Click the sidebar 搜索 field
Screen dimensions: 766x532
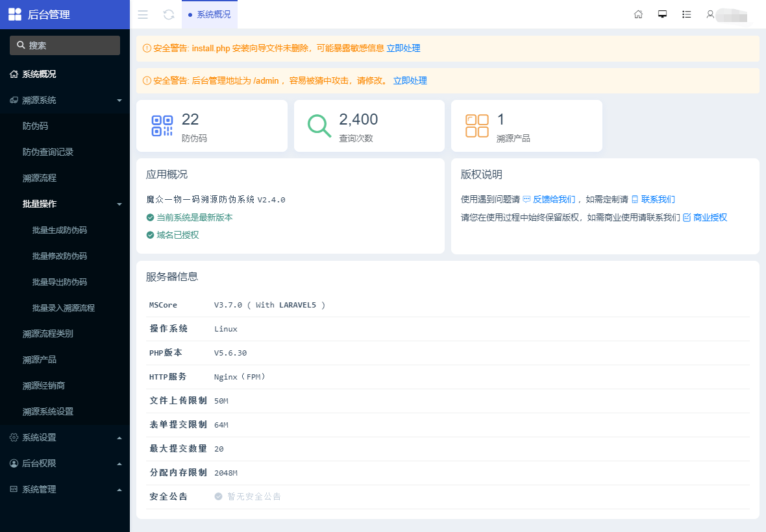[x=65, y=45]
